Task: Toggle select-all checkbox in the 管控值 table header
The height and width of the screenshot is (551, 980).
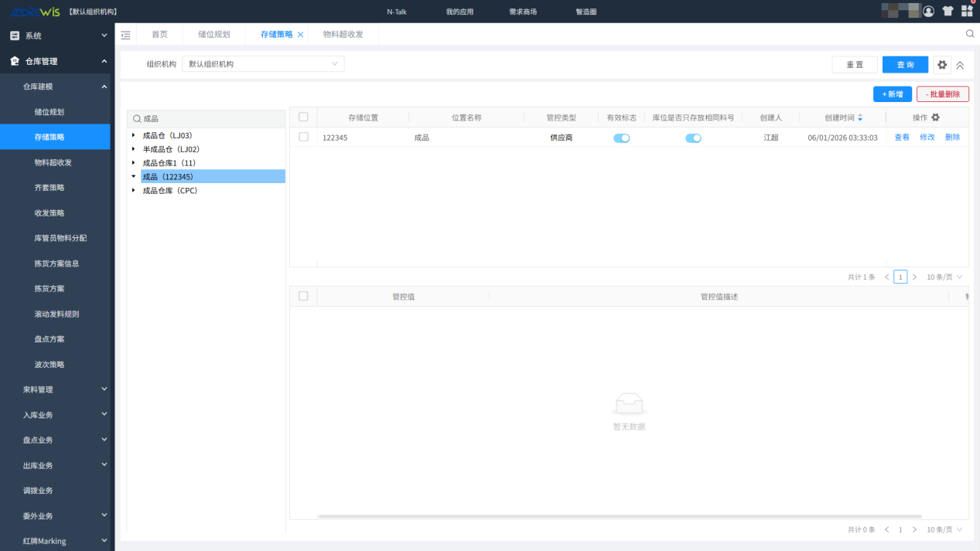Action: click(x=303, y=296)
